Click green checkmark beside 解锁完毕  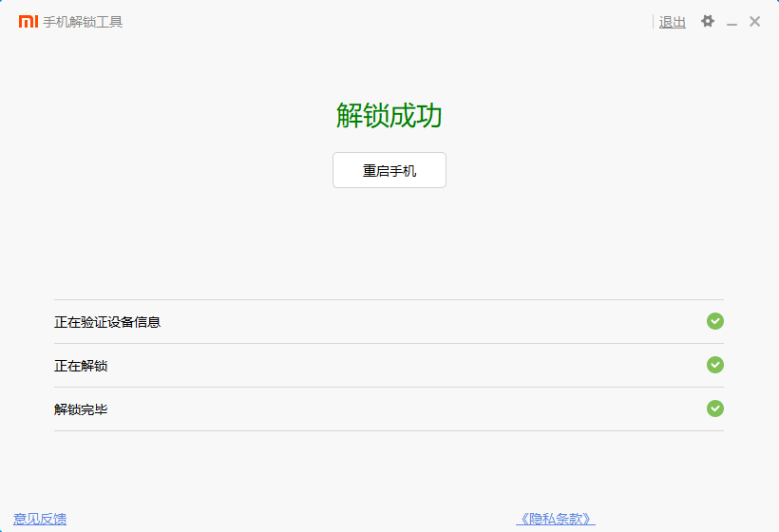click(715, 408)
